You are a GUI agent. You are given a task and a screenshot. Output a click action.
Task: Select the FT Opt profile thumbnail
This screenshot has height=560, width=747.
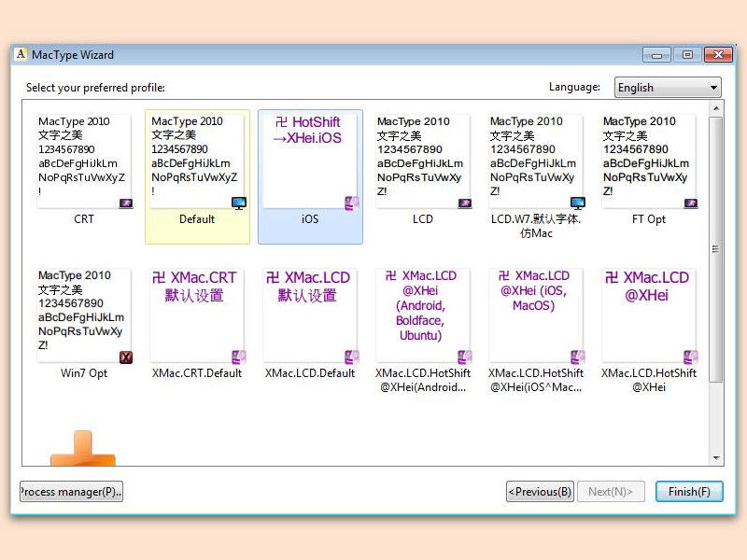648,161
